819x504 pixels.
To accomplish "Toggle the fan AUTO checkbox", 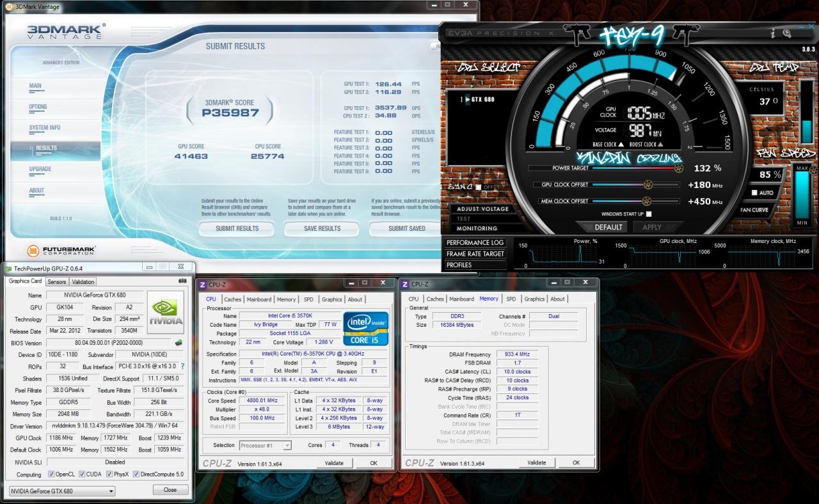I will coord(754,193).
